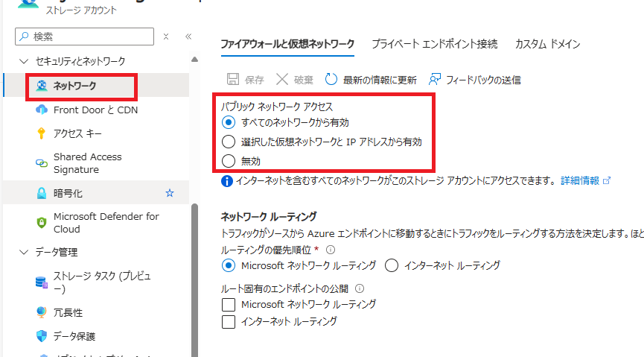Click the magnifier icon in search box

point(25,37)
